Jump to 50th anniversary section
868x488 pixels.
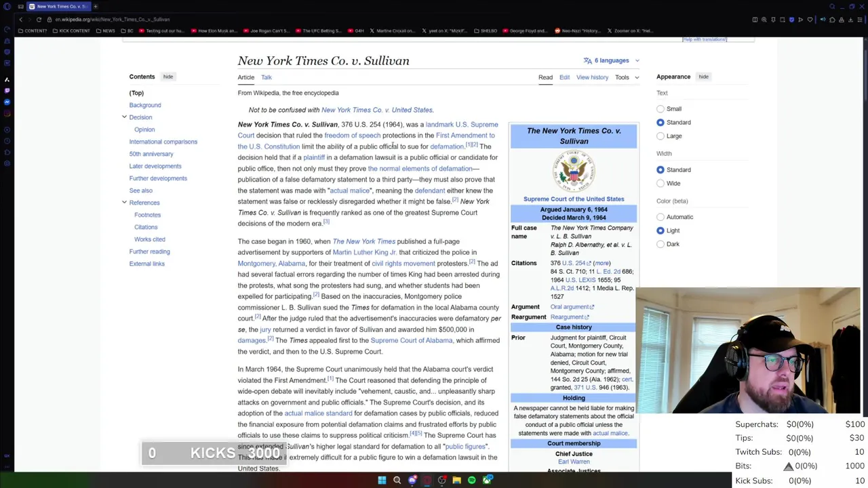coord(151,154)
